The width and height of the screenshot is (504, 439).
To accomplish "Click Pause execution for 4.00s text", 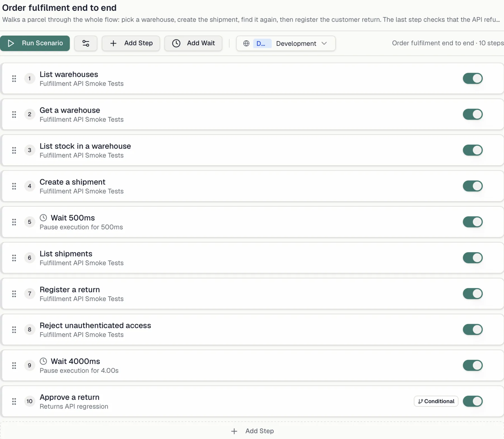I will (79, 371).
